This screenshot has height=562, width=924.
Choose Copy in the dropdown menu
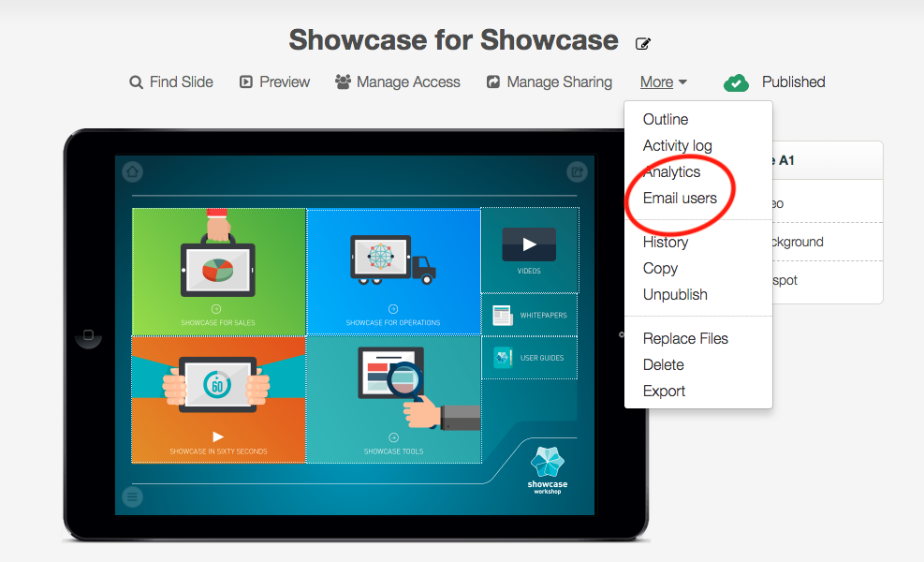coord(660,268)
